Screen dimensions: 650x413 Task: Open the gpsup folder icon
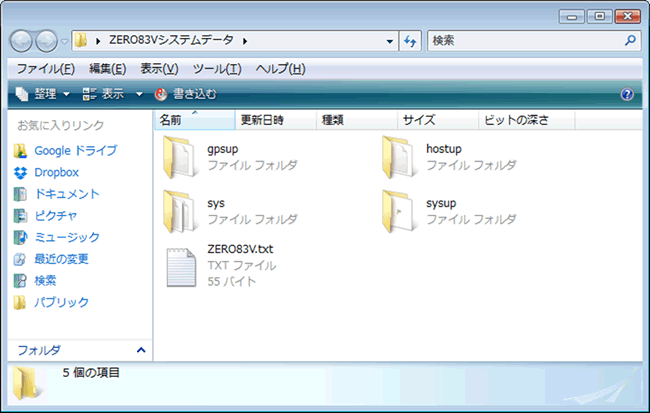pos(181,157)
